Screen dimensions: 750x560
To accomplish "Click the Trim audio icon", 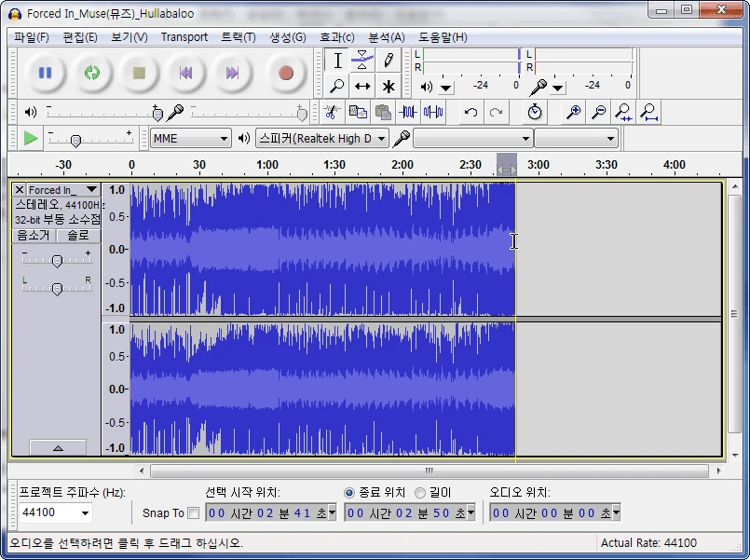I will 407,113.
